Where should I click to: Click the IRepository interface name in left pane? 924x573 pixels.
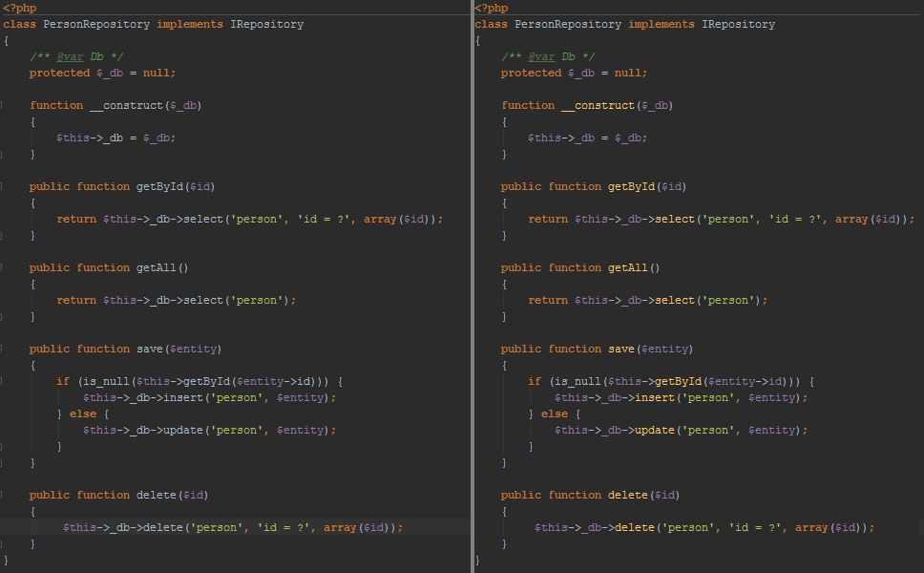pyautogui.click(x=266, y=24)
